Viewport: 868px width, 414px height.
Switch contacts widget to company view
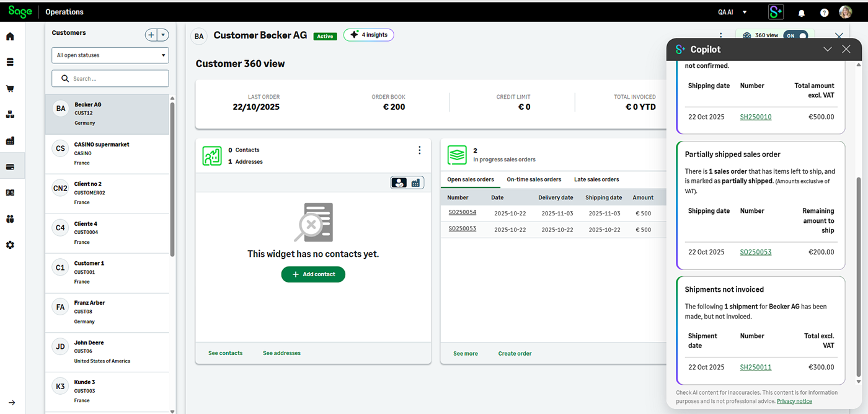point(416,182)
